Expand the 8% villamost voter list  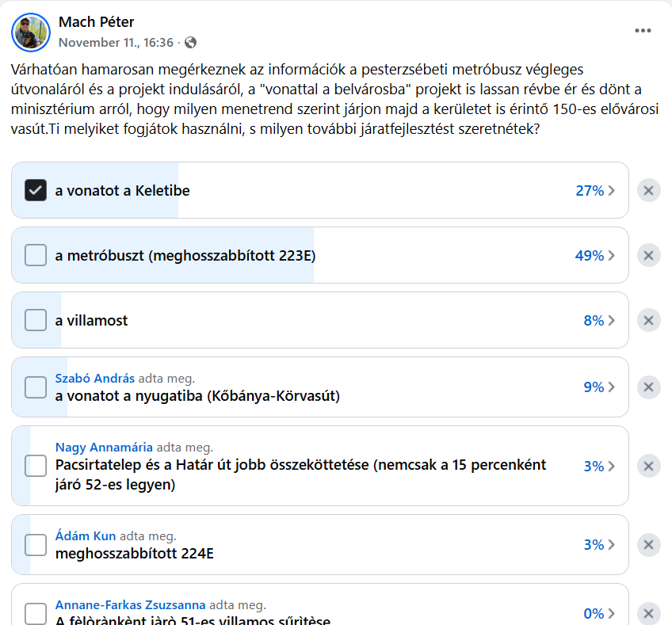point(599,320)
